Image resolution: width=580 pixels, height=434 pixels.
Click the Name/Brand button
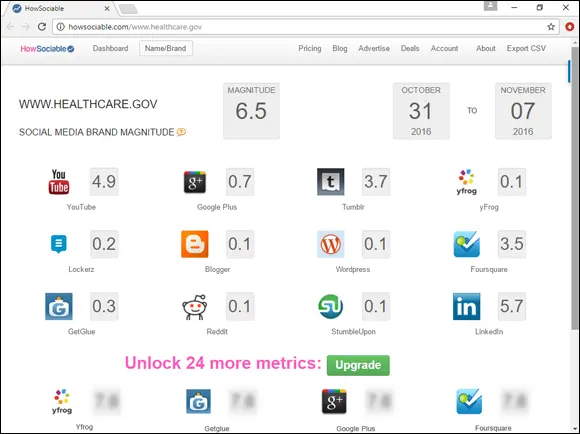[166, 48]
